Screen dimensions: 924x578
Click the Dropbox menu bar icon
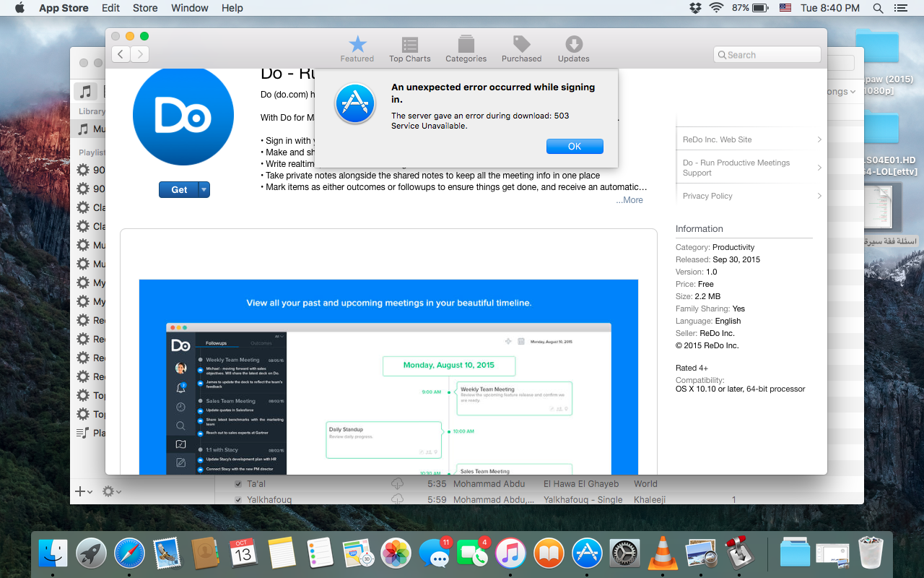[x=695, y=8]
